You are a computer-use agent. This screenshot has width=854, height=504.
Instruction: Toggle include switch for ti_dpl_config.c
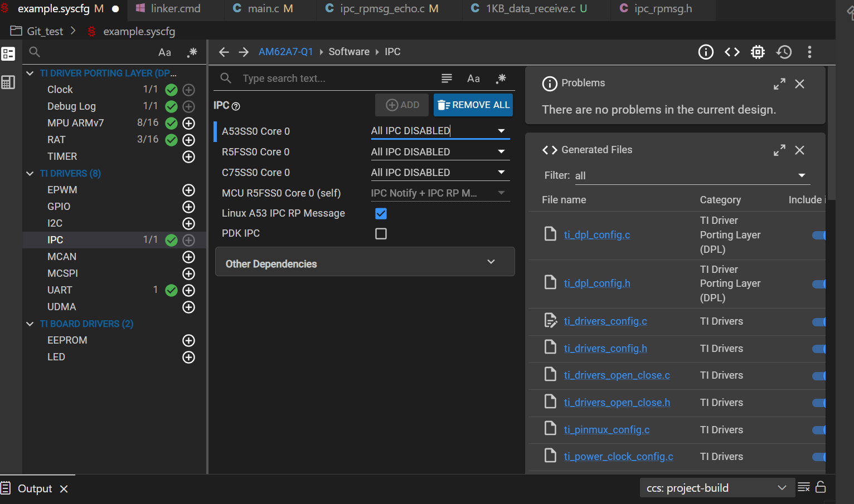pos(818,235)
